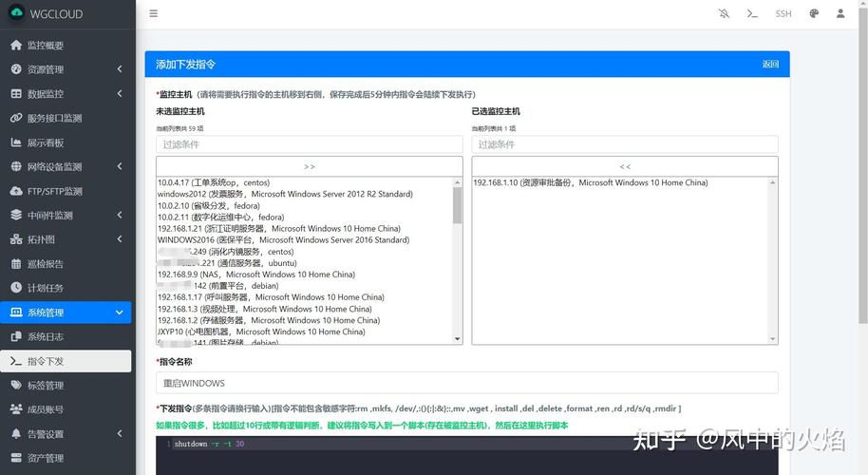
Task: Open the user account icon
Action: pos(840,13)
